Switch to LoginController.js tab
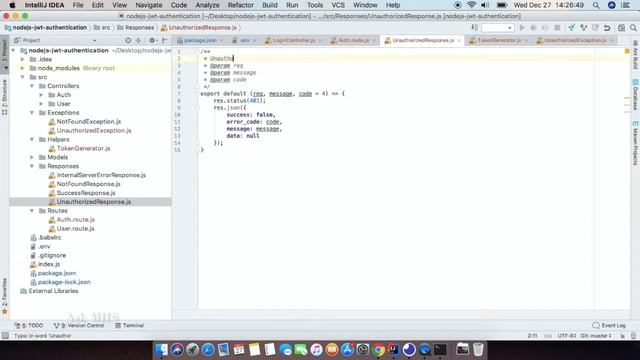The height and width of the screenshot is (360, 640). (293, 40)
